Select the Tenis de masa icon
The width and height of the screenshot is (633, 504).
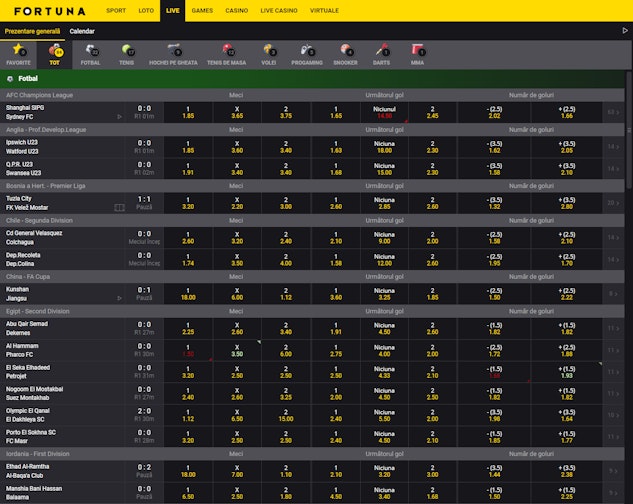pos(227,53)
